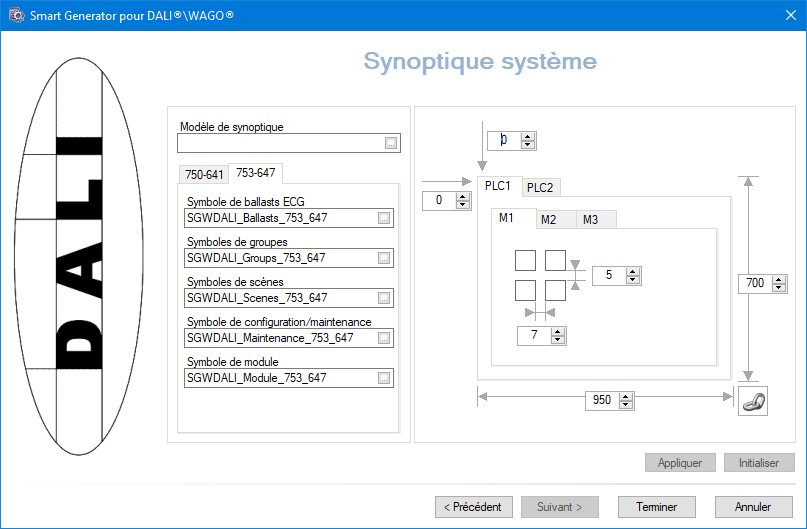The height and width of the screenshot is (529, 807).
Task: Increase the top offset value spinner
Action: coord(528,137)
